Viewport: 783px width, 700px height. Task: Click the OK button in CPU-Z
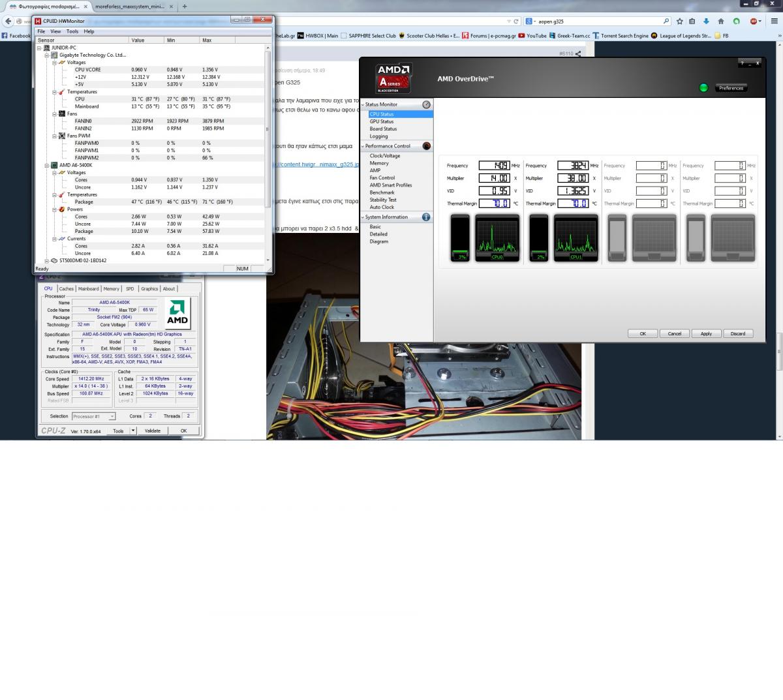[x=183, y=431]
